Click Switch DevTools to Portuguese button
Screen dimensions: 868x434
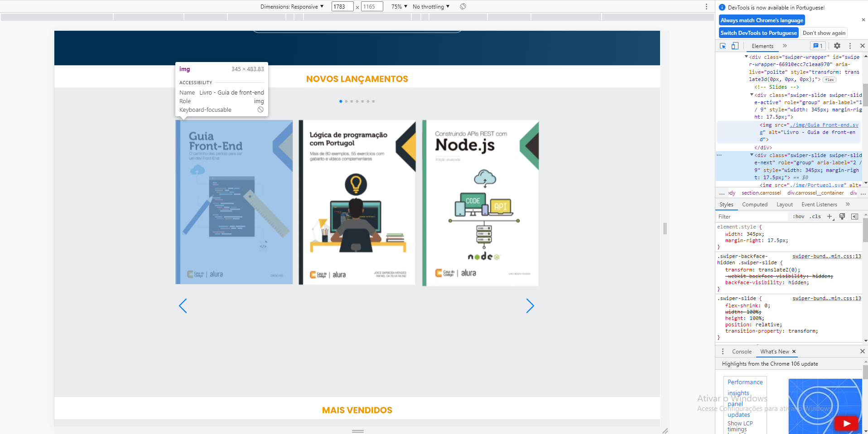point(759,33)
